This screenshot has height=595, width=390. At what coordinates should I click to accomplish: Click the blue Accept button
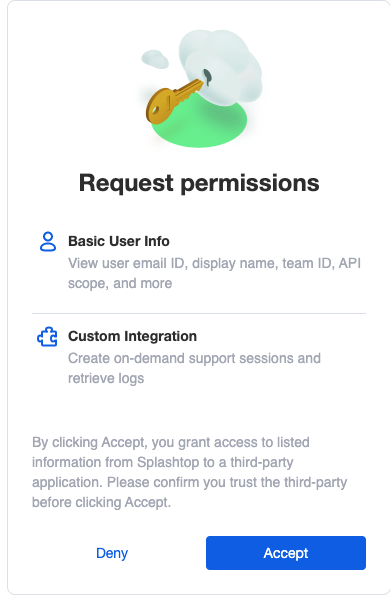click(x=286, y=553)
